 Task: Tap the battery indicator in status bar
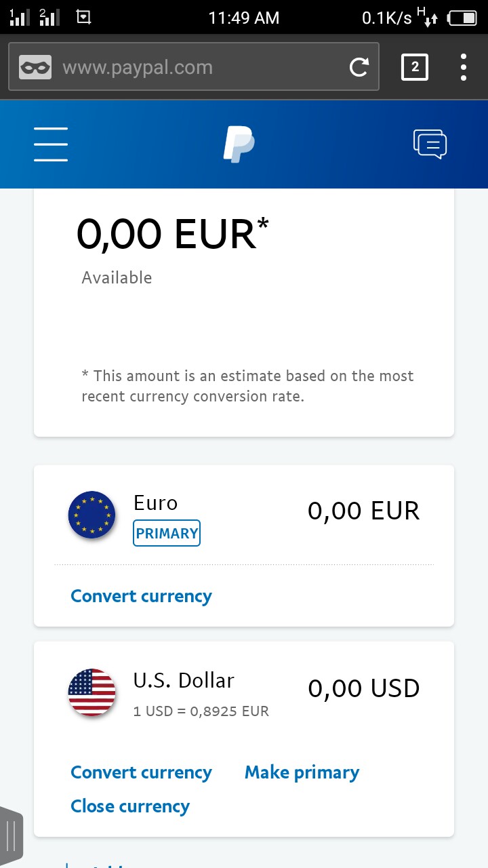tap(462, 18)
